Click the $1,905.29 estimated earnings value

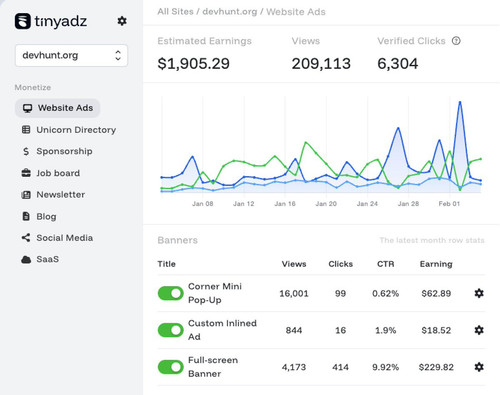pos(193,64)
